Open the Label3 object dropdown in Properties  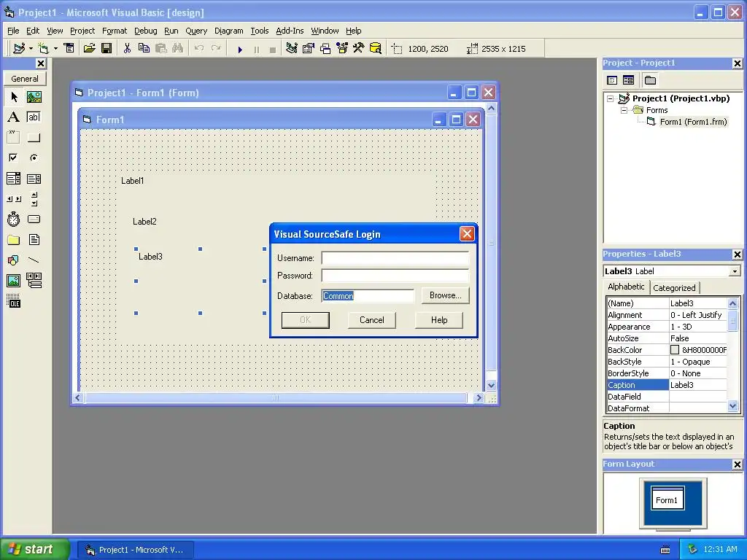tap(735, 271)
